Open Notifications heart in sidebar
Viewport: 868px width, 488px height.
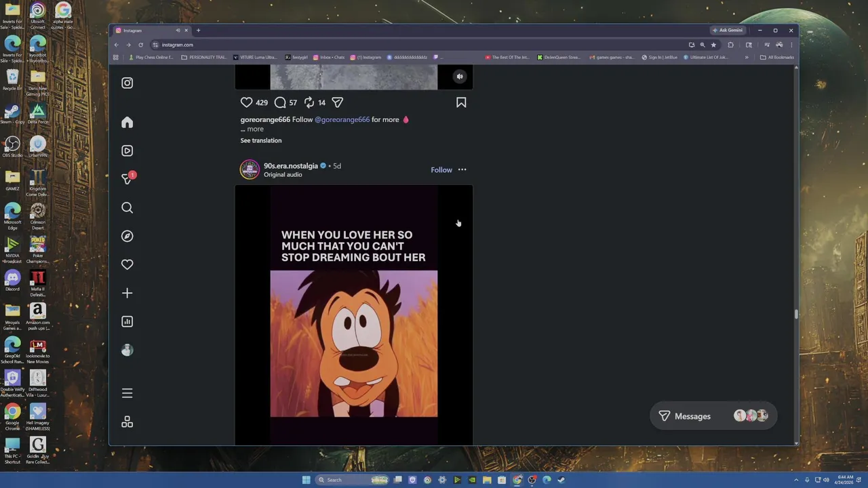[127, 264]
